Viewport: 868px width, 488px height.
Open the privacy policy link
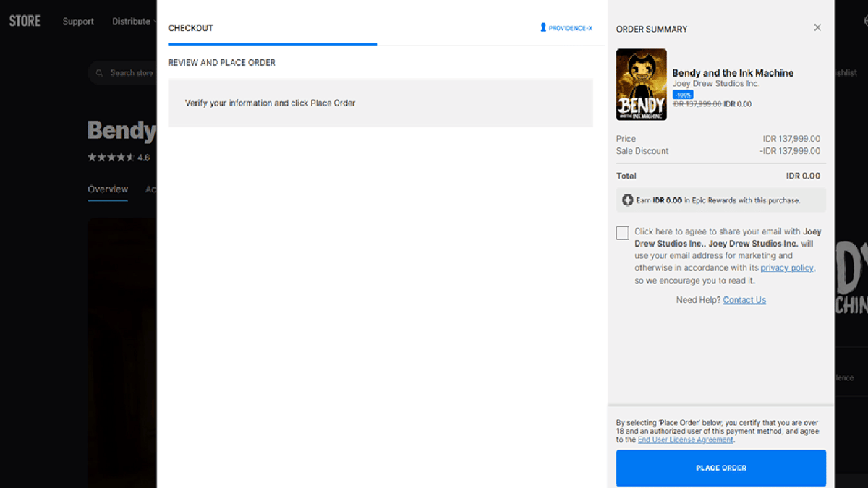click(786, 267)
